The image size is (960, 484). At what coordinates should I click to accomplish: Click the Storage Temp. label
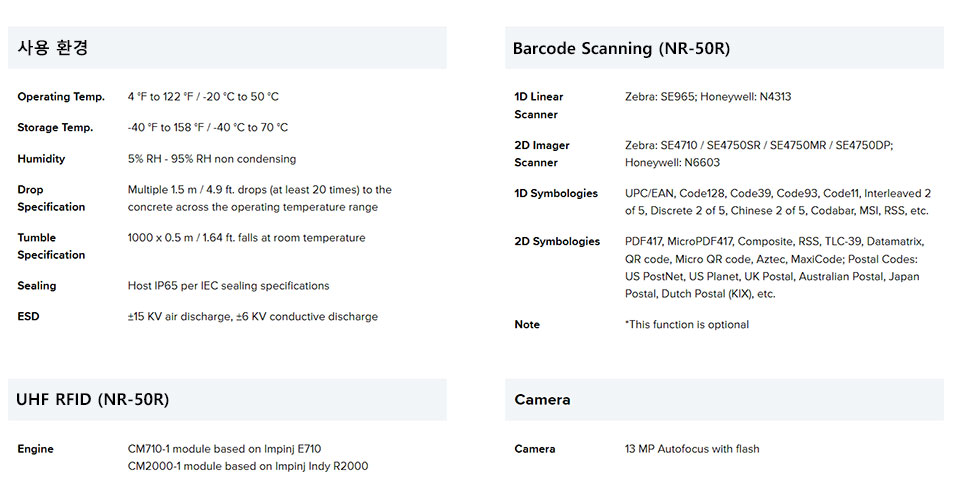pos(55,127)
